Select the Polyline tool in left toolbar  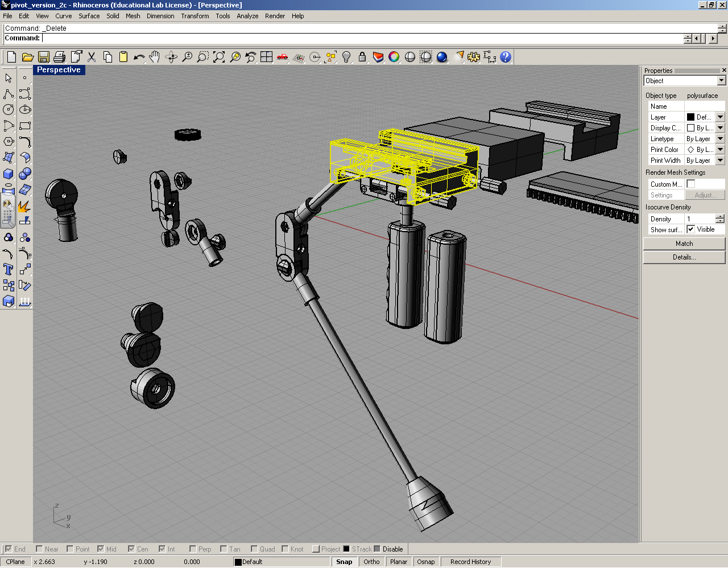click(x=9, y=94)
